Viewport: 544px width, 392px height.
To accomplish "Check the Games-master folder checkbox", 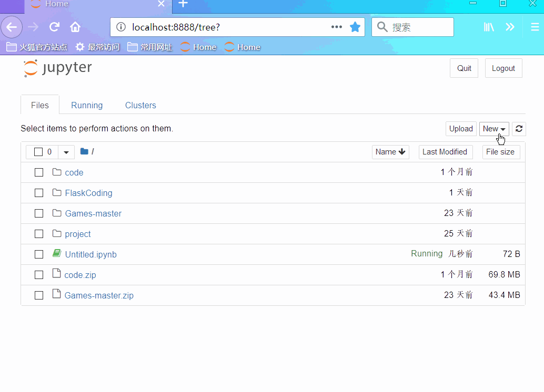I will 39,213.
